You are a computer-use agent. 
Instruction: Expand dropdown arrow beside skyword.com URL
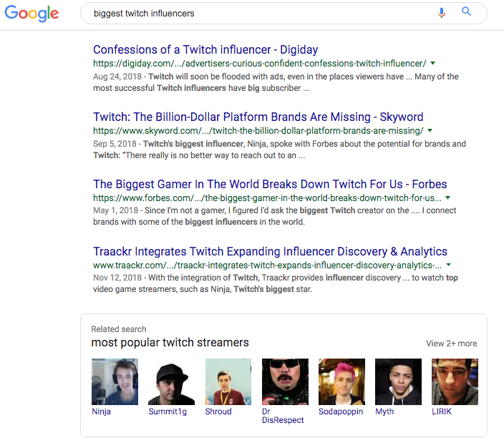(x=430, y=130)
